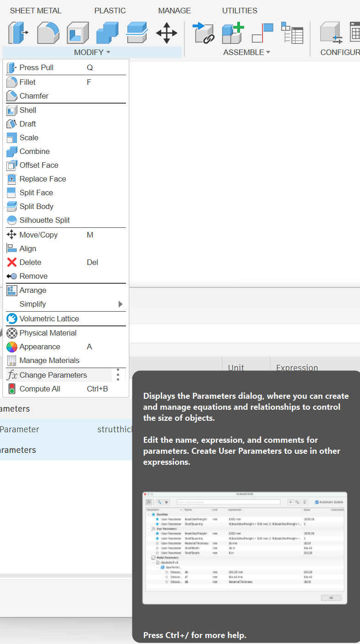The image size is (360, 644).
Task: Choose Physical Material menu entry
Action: [66, 333]
